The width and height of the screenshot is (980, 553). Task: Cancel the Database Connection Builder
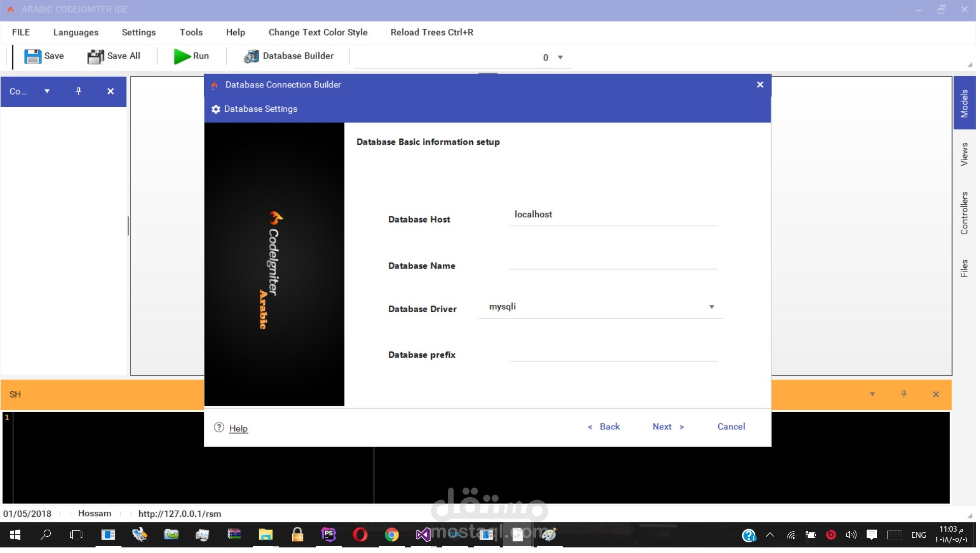tap(731, 426)
